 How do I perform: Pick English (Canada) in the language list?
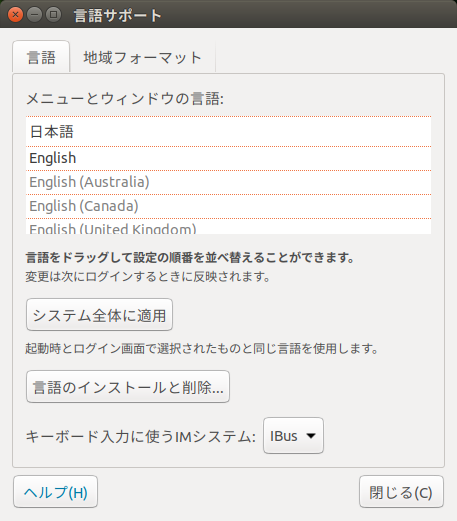(228, 206)
